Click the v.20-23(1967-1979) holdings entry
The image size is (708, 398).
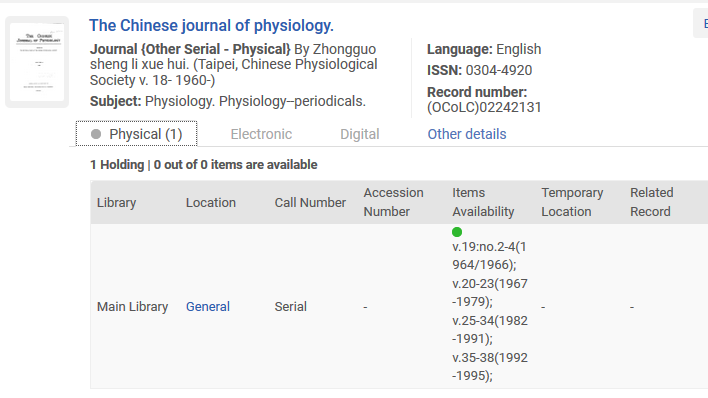(490, 293)
